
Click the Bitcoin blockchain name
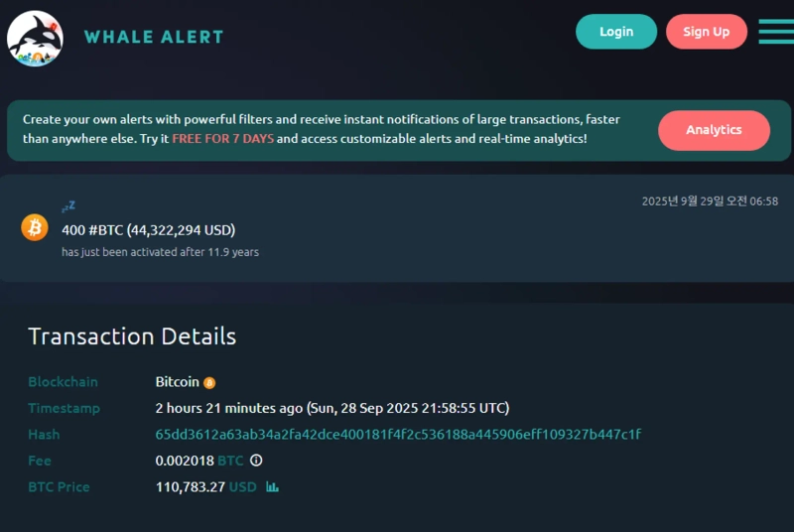[178, 382]
